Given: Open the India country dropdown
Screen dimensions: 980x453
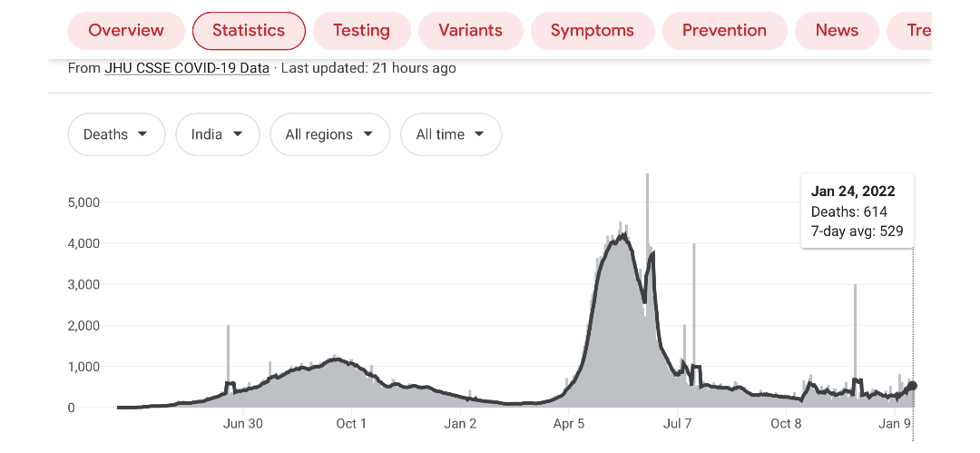Looking at the screenshot, I should 218,134.
